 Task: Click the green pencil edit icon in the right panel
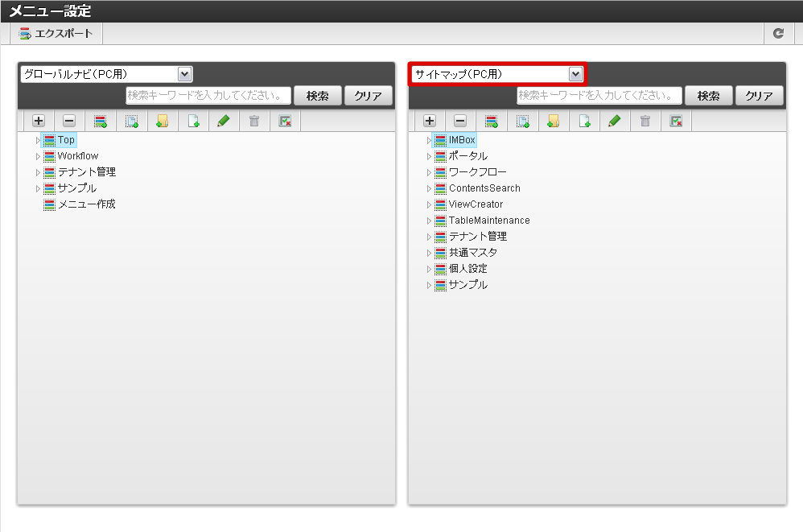click(x=615, y=121)
